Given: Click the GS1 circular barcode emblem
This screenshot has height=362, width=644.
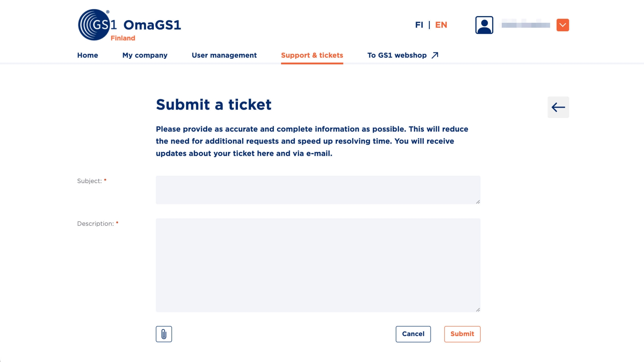Looking at the screenshot, I should click(94, 24).
